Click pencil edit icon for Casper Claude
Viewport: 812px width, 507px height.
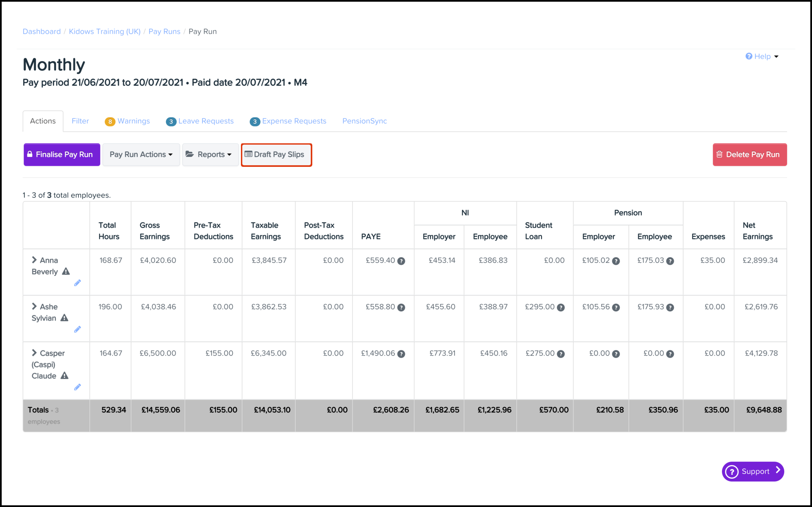click(77, 387)
